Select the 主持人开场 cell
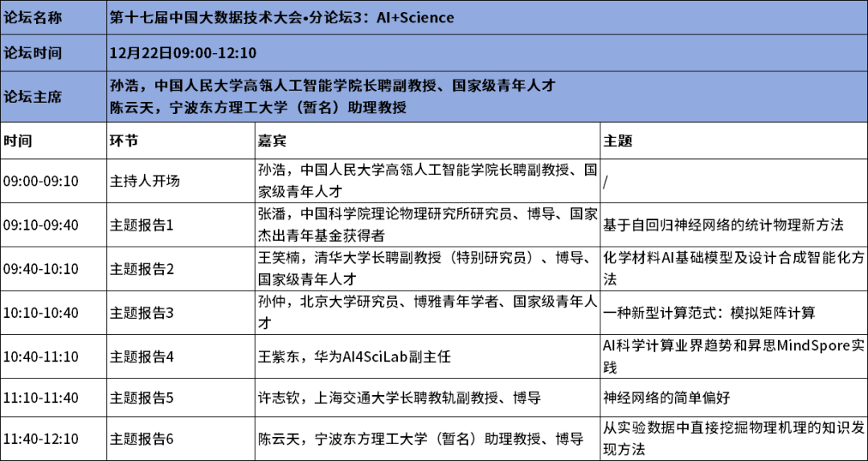The width and height of the screenshot is (868, 461). (181, 181)
